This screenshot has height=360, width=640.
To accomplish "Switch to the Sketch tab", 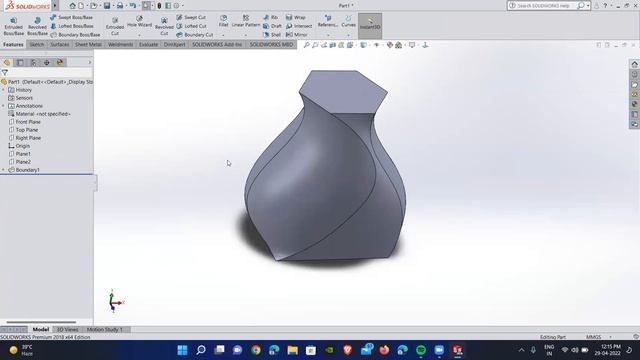I will (36, 44).
